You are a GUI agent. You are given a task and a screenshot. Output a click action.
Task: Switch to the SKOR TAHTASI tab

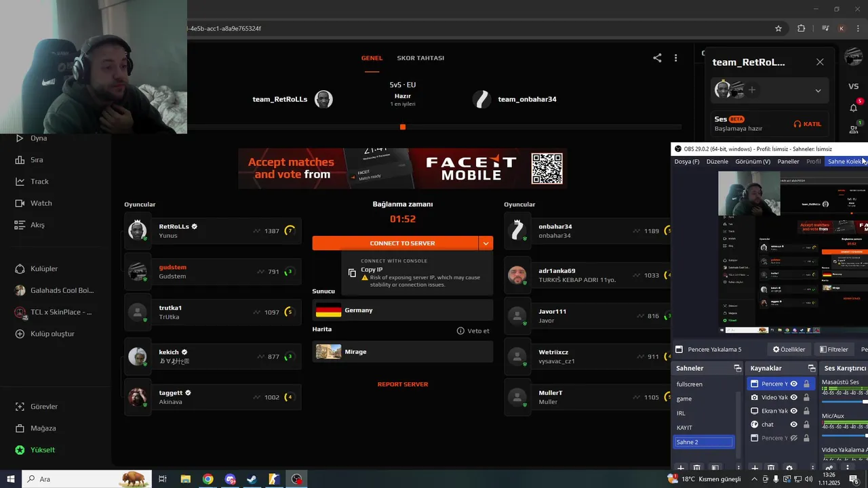tap(420, 58)
